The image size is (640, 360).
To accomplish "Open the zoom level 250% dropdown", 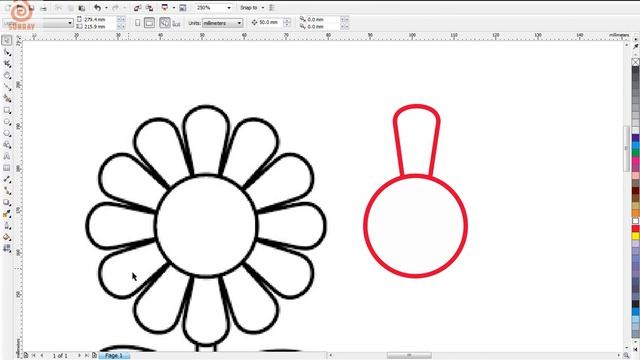I will (x=229, y=8).
